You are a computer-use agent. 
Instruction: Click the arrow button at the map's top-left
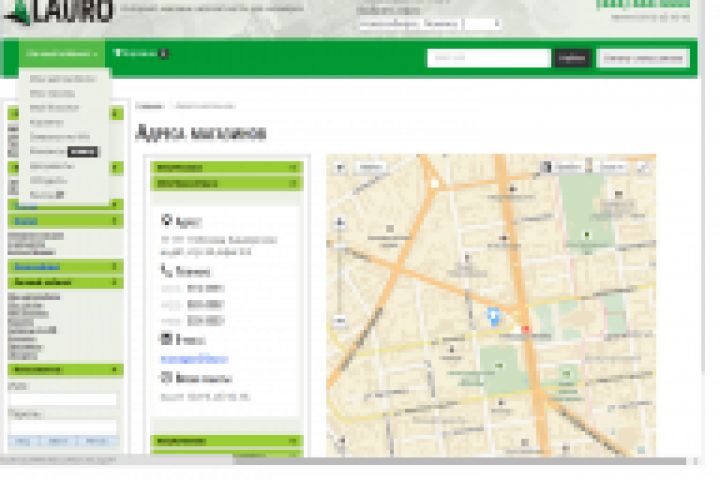click(340, 168)
